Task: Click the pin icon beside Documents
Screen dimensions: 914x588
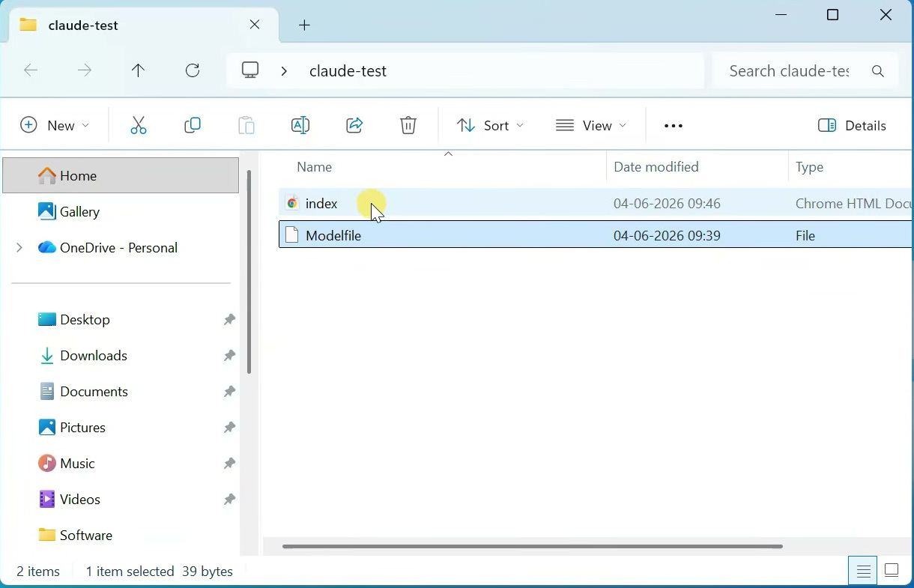Action: tap(229, 392)
